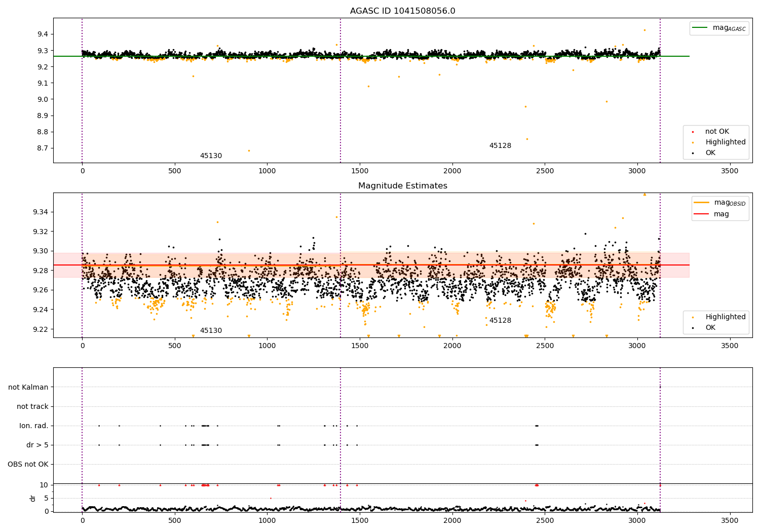The image size is (760, 532).
Task: Click the "AGASC ID 1041508056.0" plot title
Action: [x=402, y=11]
